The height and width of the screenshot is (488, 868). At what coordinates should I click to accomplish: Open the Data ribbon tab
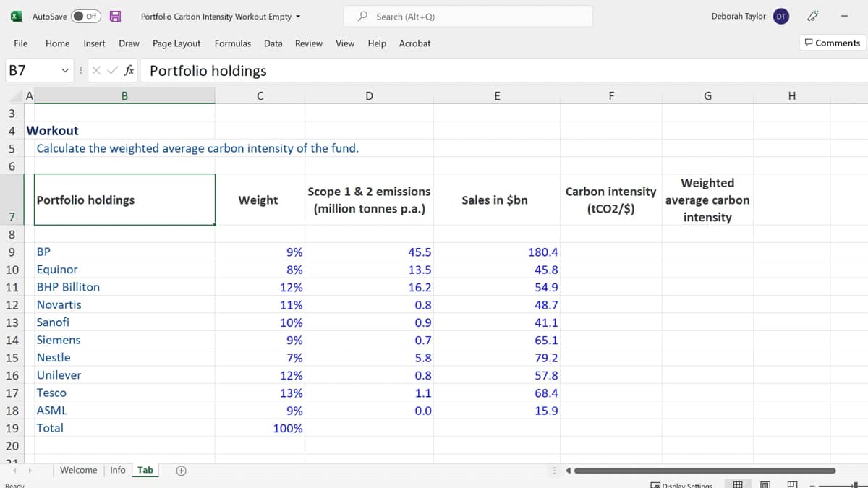point(273,43)
